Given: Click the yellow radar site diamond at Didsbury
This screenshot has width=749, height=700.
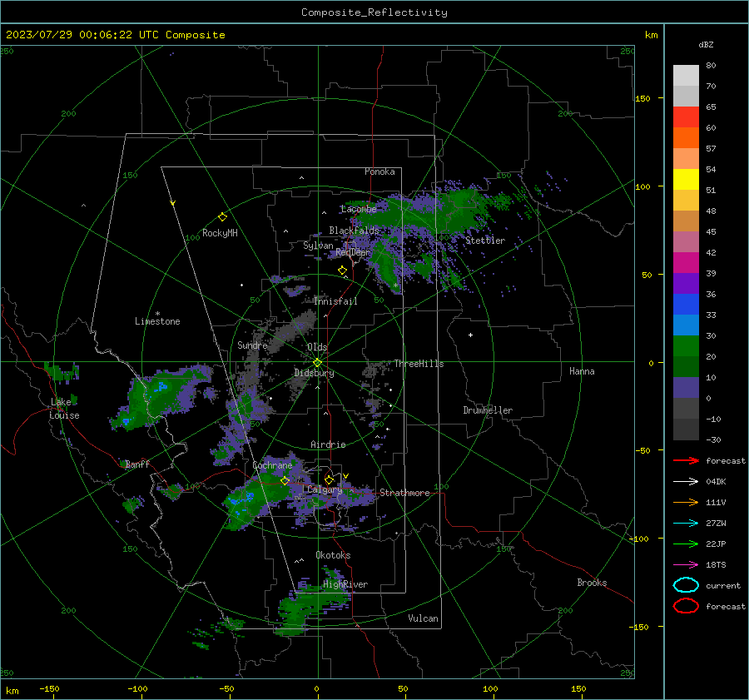Looking at the screenshot, I should tap(318, 362).
